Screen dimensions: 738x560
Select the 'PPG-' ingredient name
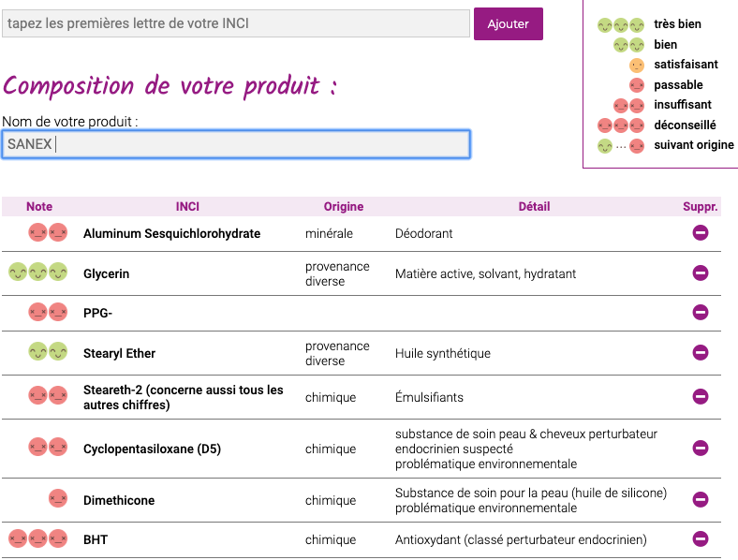98,313
